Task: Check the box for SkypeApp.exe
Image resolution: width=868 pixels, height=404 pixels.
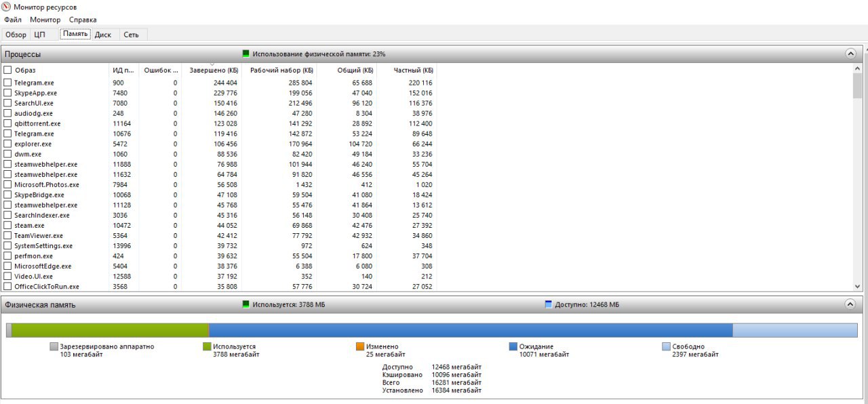Action: (7, 93)
